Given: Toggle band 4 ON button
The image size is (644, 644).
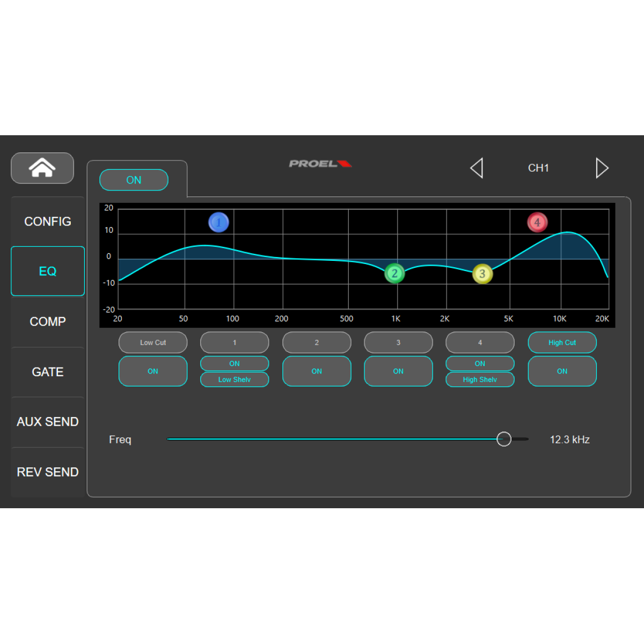Looking at the screenshot, I should (x=480, y=363).
